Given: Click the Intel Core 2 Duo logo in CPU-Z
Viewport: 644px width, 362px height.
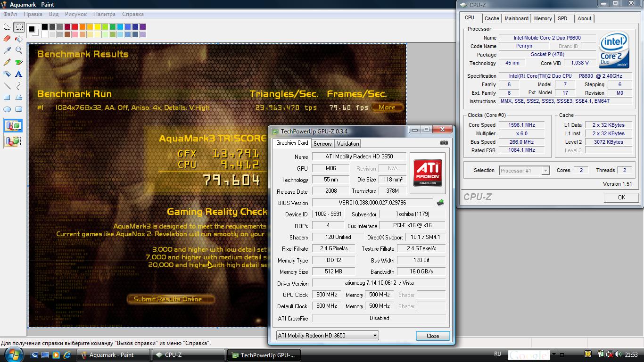Looking at the screenshot, I should (x=614, y=50).
